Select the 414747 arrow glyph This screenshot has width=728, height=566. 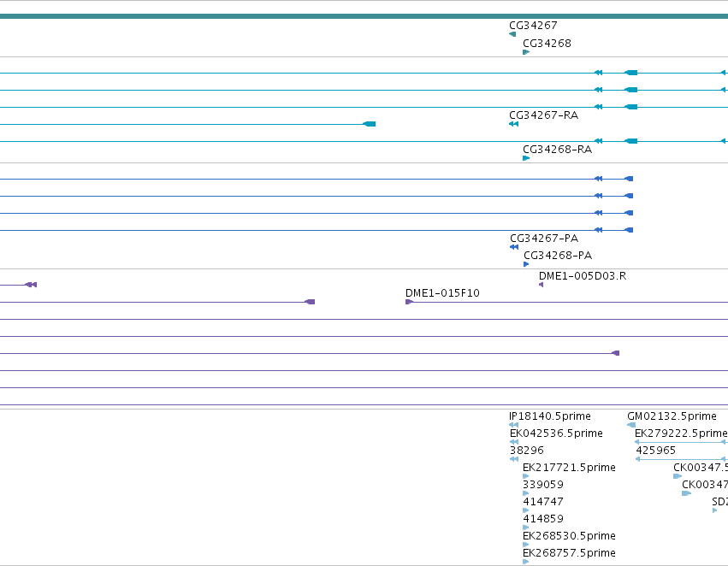pos(525,510)
